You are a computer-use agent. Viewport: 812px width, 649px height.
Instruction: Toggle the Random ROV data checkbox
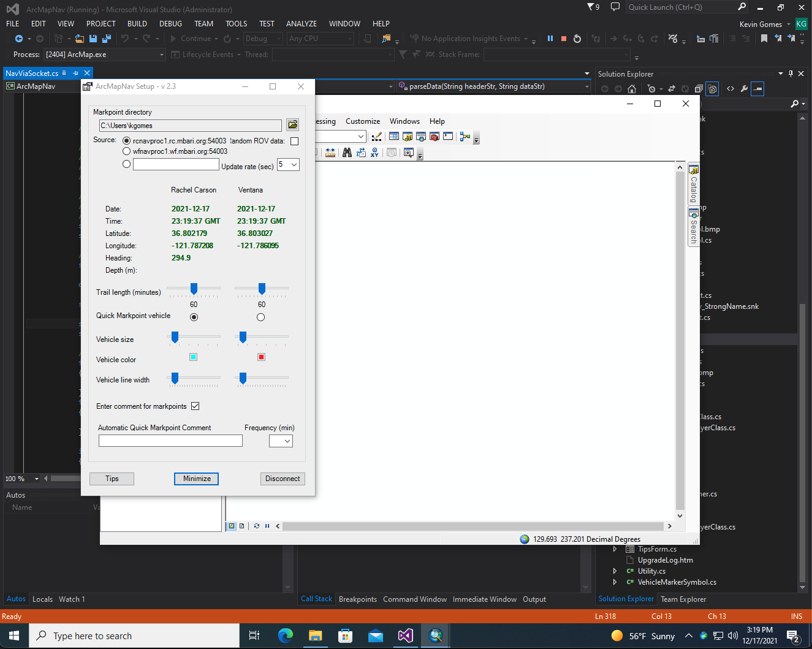pyautogui.click(x=294, y=141)
